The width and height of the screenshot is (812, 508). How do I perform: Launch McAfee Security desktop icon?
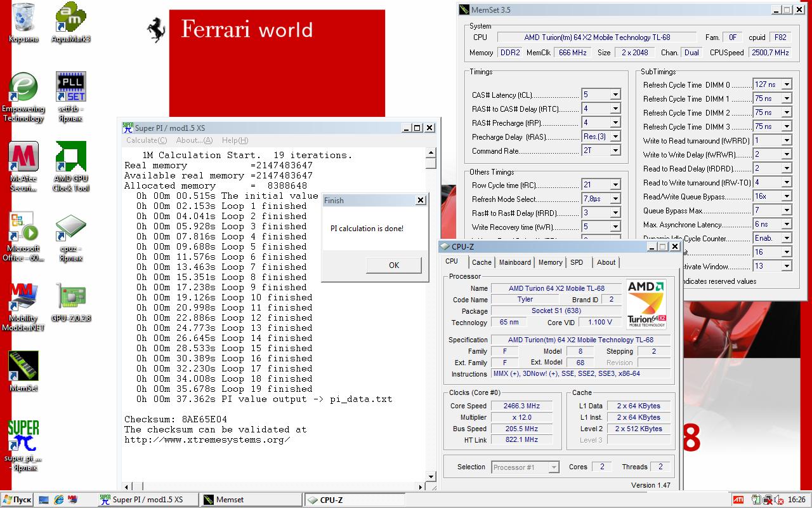pyautogui.click(x=23, y=166)
